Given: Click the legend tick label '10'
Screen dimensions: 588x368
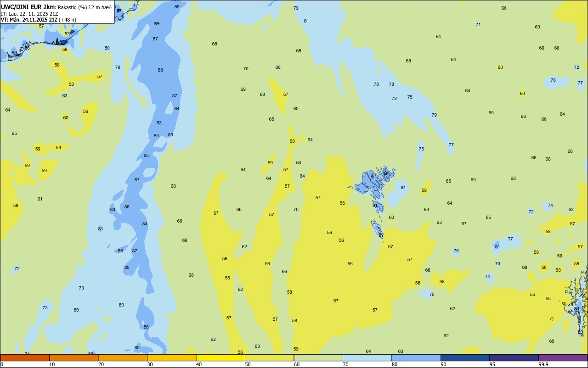Looking at the screenshot, I should point(52,364).
